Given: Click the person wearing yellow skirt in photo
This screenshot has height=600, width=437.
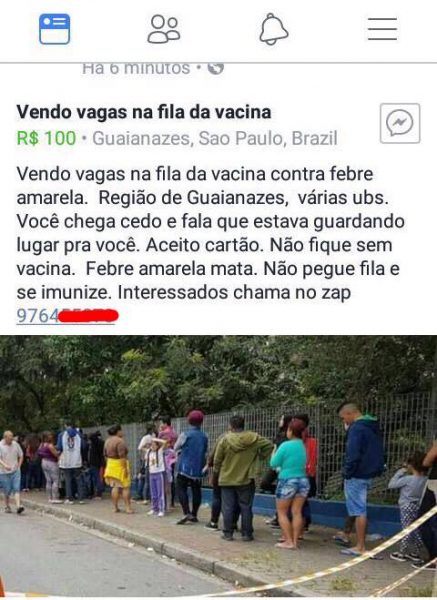Looking at the screenshot, I should tap(118, 469).
